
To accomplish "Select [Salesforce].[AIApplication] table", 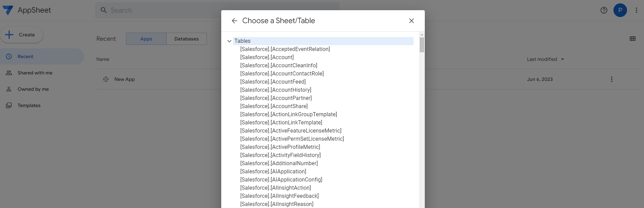I will point(273,172).
